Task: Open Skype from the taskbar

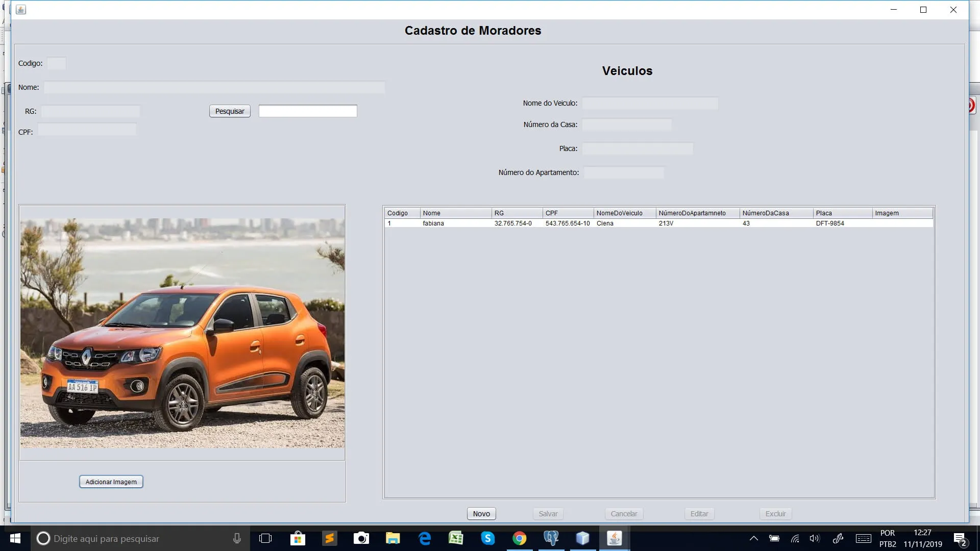Action: 487,538
